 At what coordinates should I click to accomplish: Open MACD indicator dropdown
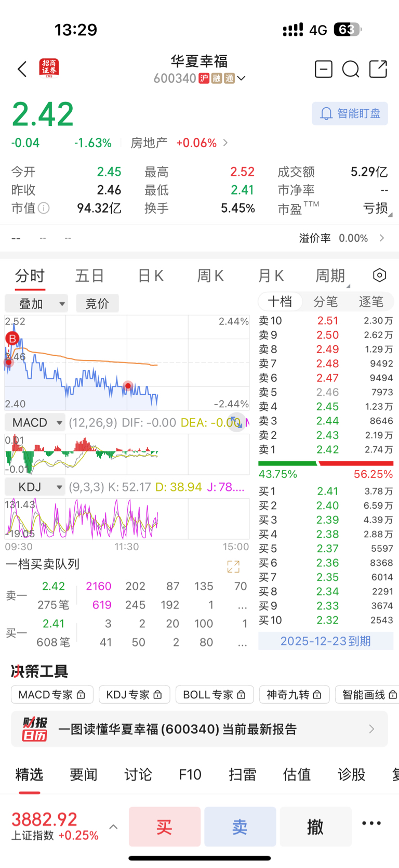35,422
